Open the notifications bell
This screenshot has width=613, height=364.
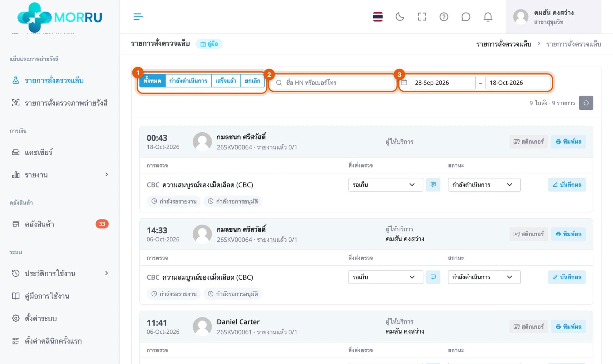click(488, 17)
